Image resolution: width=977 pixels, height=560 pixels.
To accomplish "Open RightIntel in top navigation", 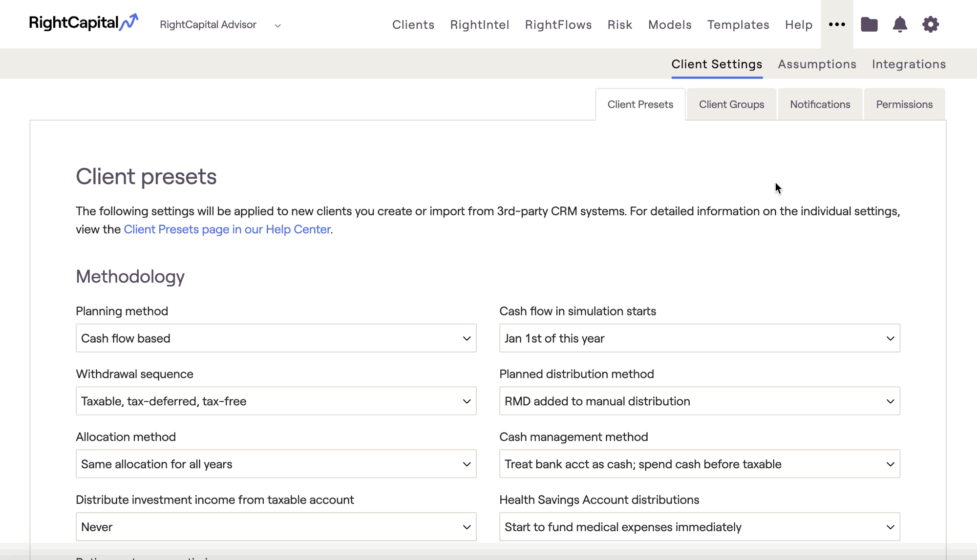I will pos(480,24).
